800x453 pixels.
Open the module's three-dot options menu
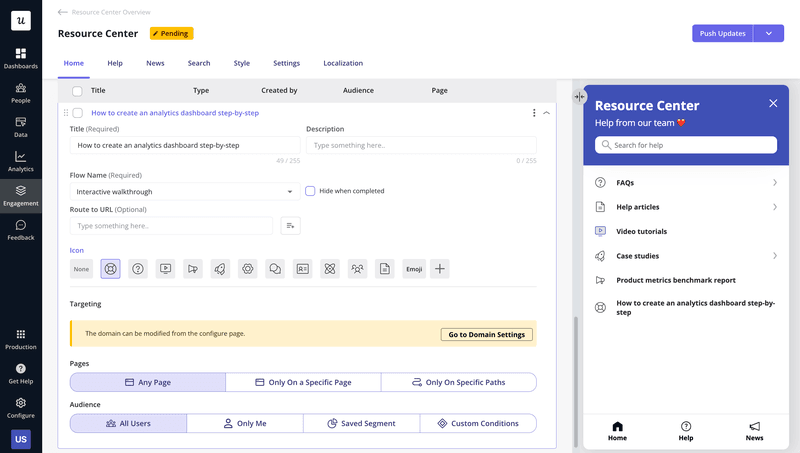(x=534, y=113)
